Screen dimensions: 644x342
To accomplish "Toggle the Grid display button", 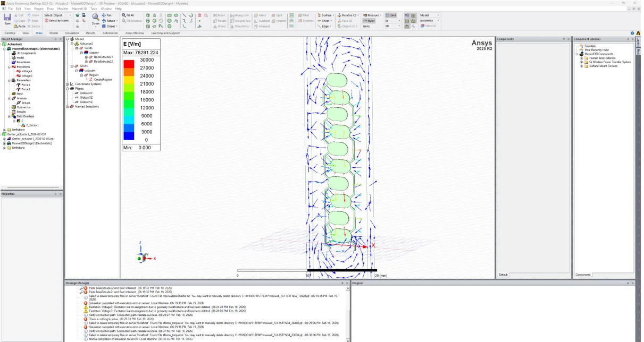I will point(391,15).
